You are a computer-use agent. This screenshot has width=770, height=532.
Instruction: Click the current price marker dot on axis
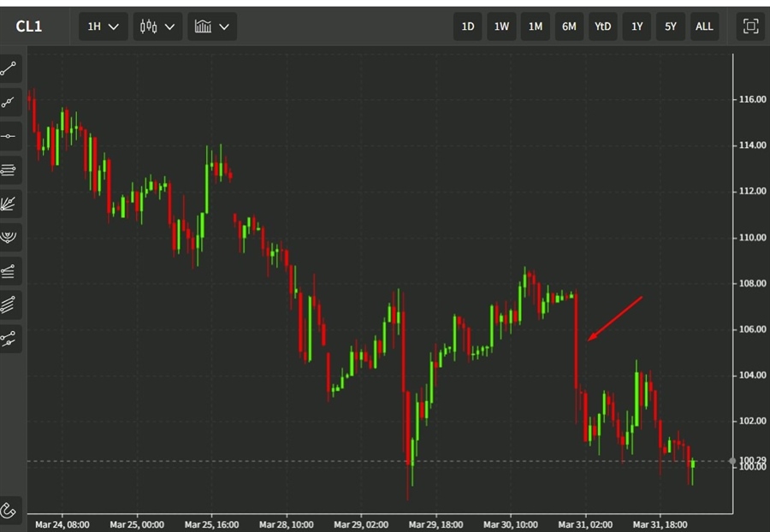(x=732, y=461)
